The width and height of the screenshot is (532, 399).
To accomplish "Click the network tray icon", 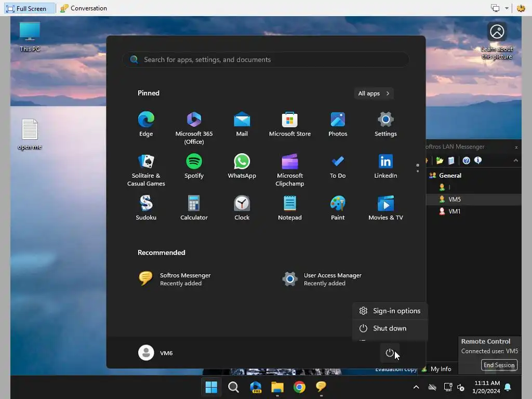I will click(448, 387).
